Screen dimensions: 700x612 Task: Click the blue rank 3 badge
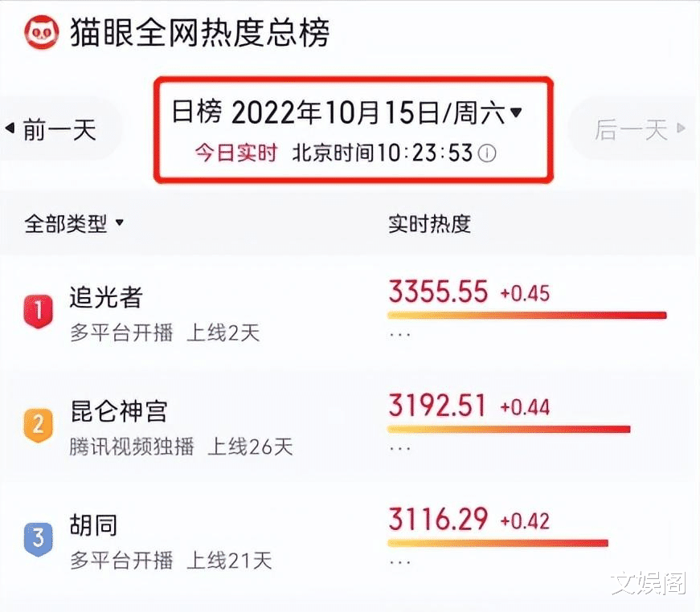[39, 539]
